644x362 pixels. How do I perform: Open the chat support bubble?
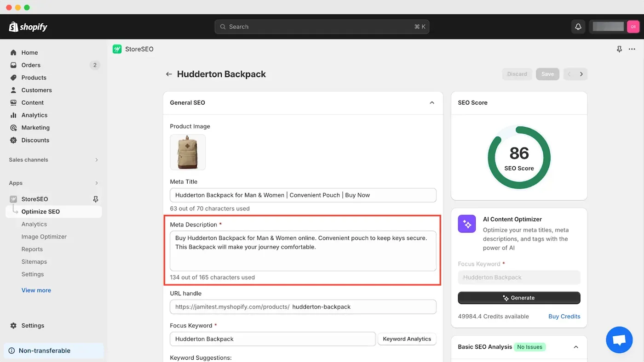click(619, 340)
